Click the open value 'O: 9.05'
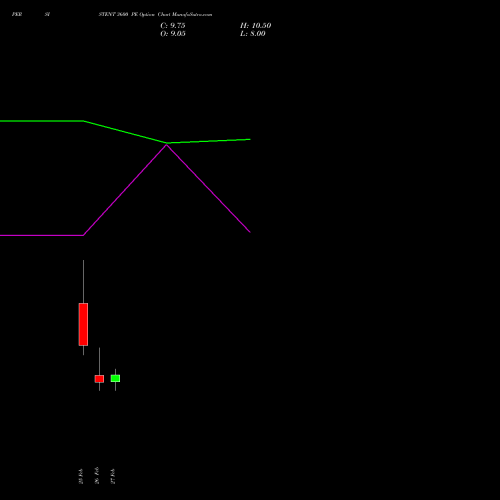 173,34
